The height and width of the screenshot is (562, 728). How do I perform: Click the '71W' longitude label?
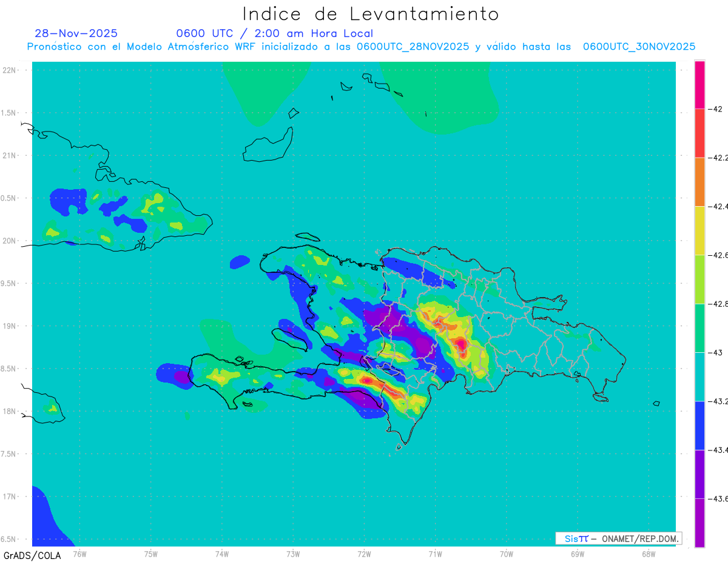[435, 553]
